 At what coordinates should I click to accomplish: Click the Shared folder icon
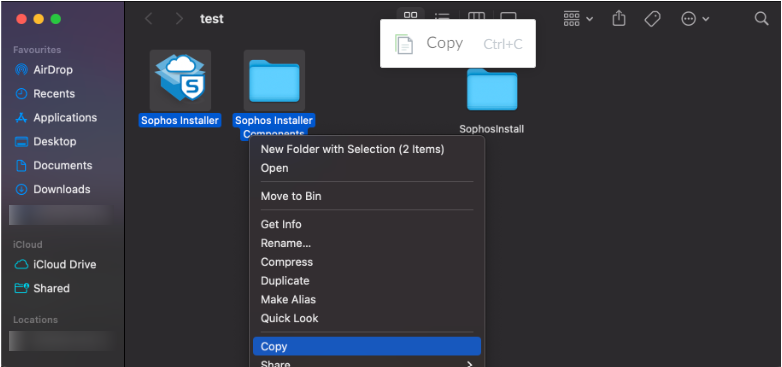click(x=21, y=288)
